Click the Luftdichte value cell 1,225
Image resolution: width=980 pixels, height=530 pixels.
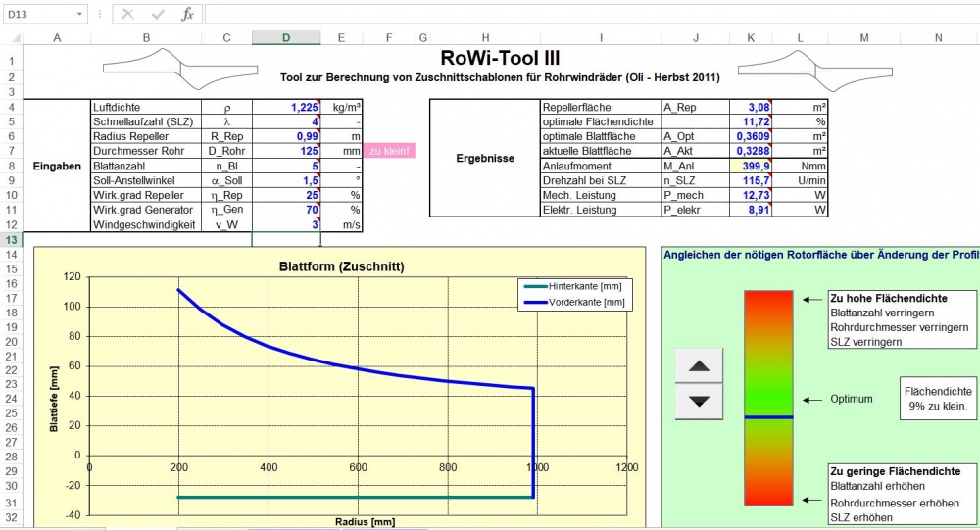[x=286, y=106]
